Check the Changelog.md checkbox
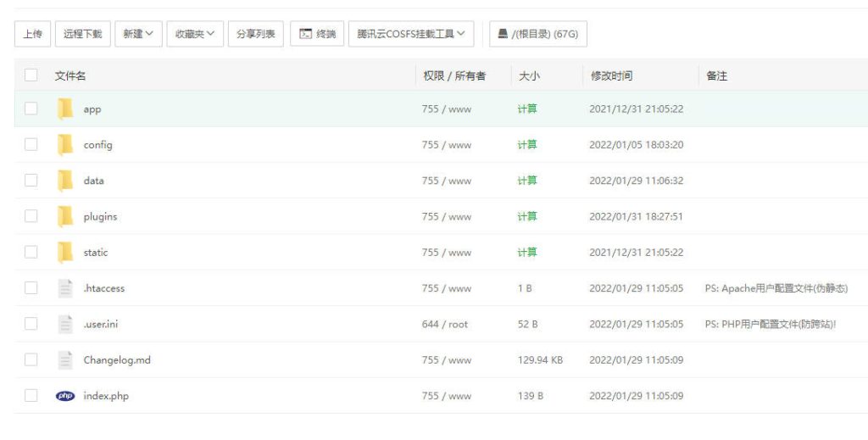 tap(31, 359)
